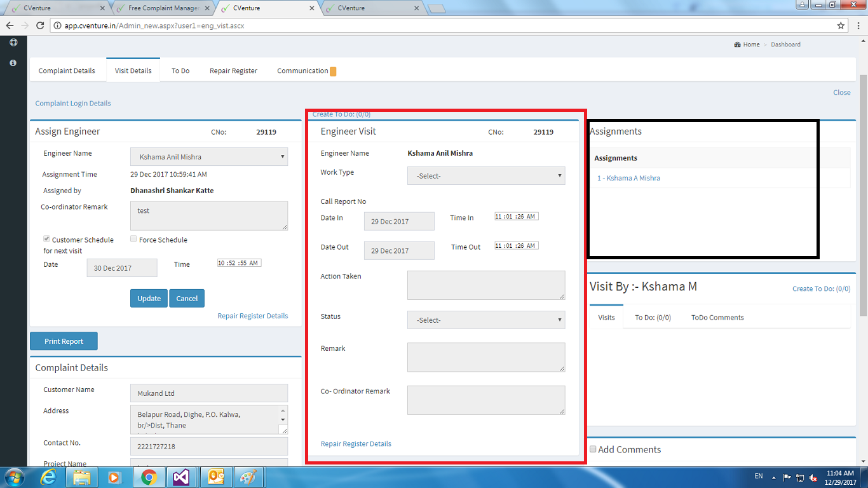The image size is (868, 488).
Task: Click the Remark text area
Action: (486, 357)
